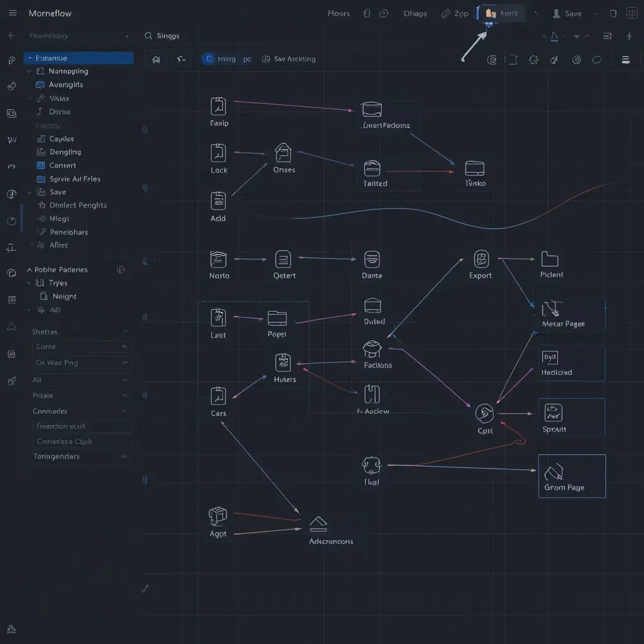This screenshot has height=644, width=644.
Task: Collapse the Pobhe Paderies section
Action: tap(29, 270)
